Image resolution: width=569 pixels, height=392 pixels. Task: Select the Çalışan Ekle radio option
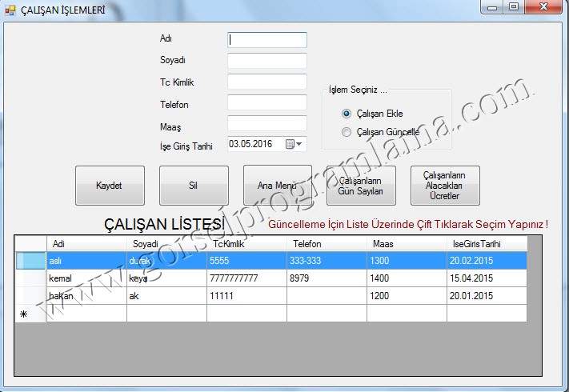[347, 114]
